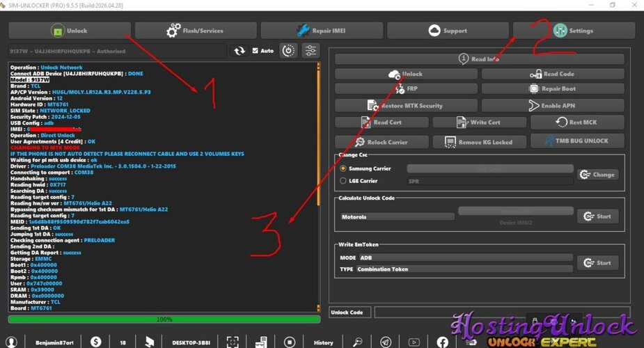This screenshot has width=644, height=348.
Task: Open the sliders options icon
Action: point(311,51)
